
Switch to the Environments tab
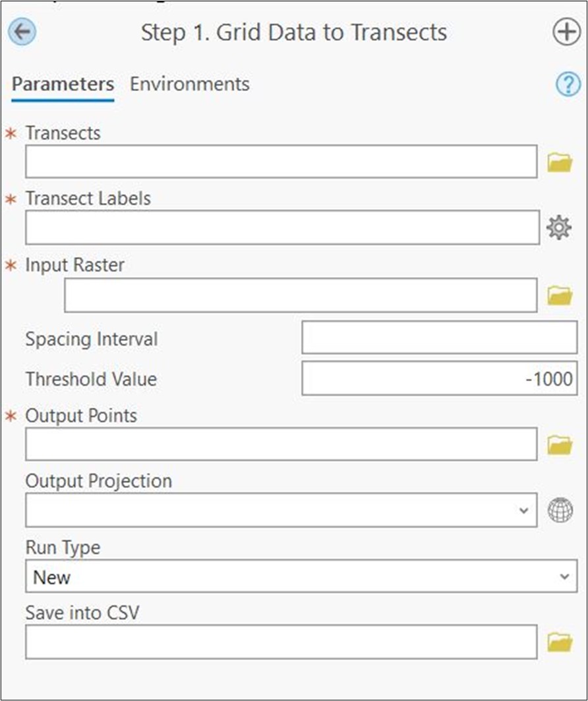click(189, 84)
